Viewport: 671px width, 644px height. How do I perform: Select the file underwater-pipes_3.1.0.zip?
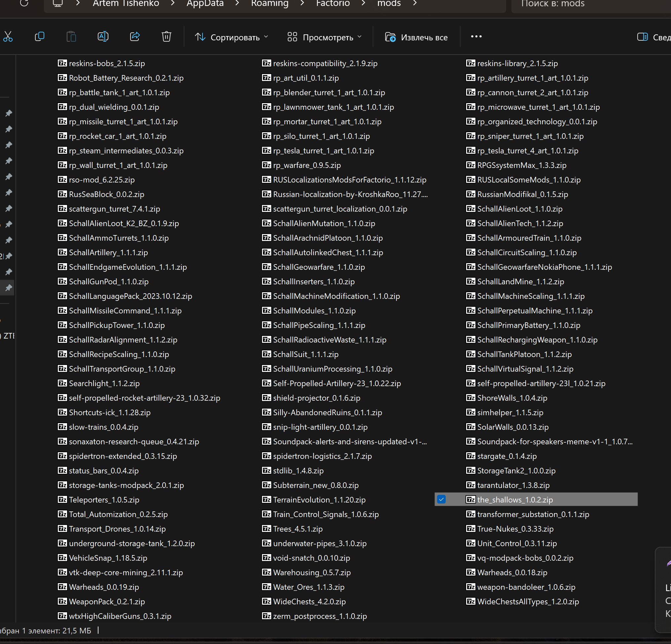point(320,543)
